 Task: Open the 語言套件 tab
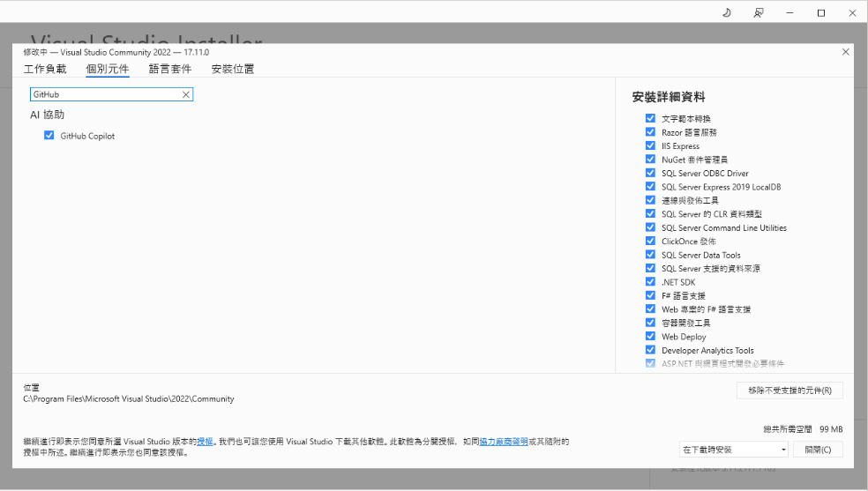click(x=170, y=69)
